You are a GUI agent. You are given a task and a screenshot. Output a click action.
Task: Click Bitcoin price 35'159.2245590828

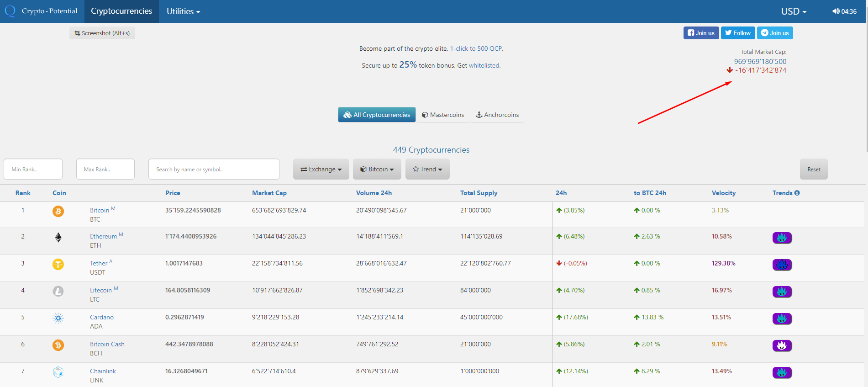point(193,210)
